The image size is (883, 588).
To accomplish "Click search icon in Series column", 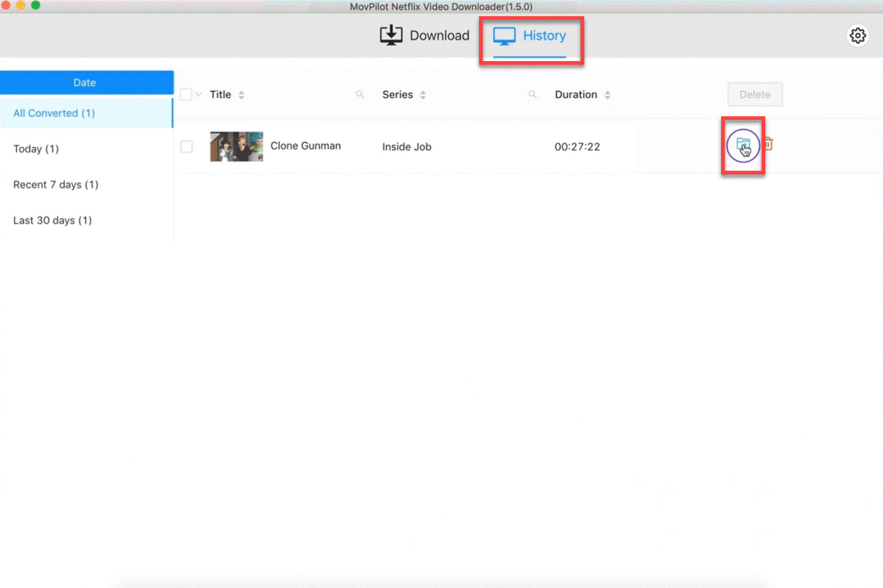I will tap(532, 95).
